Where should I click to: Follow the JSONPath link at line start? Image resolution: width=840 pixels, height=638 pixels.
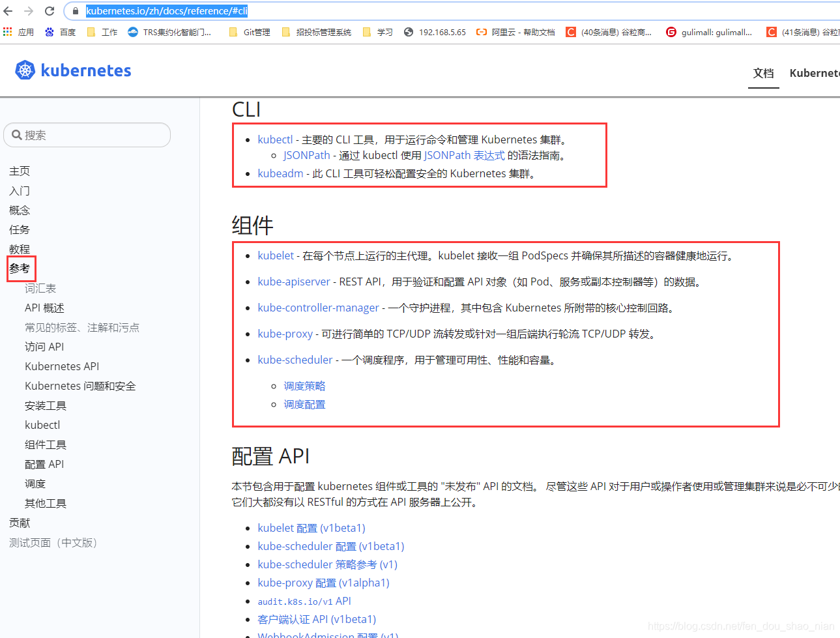pyautogui.click(x=307, y=155)
